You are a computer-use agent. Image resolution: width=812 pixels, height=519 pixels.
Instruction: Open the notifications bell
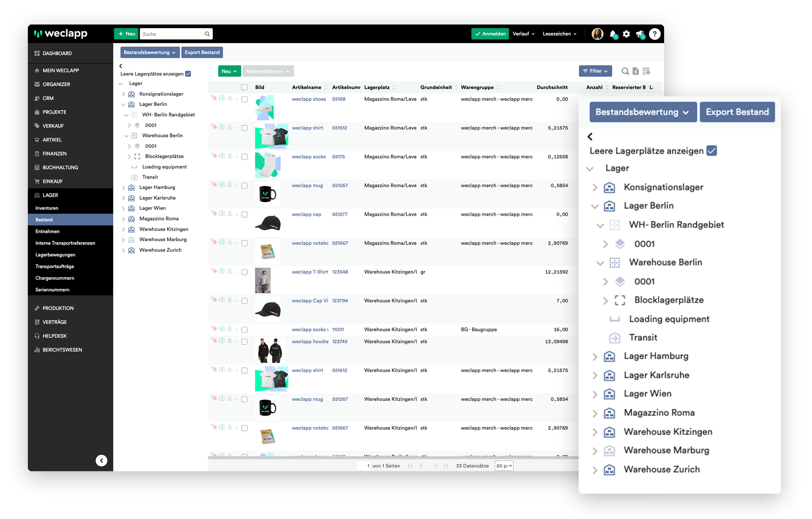[x=613, y=34]
